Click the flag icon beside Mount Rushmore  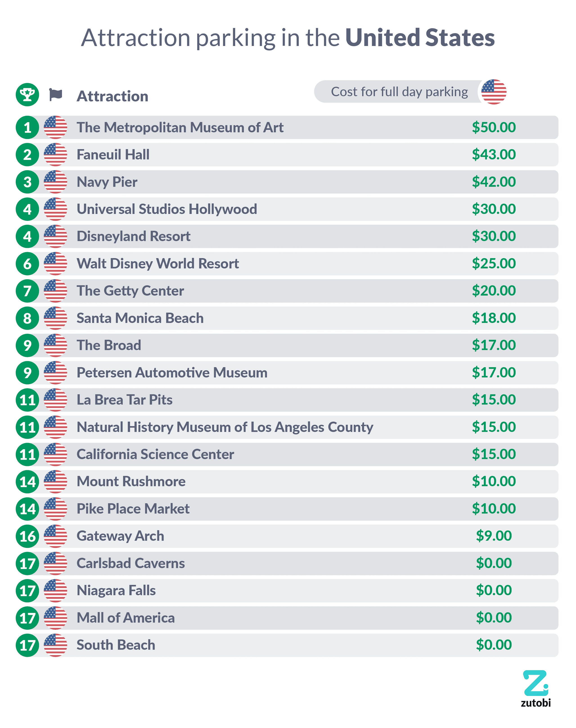(x=55, y=482)
